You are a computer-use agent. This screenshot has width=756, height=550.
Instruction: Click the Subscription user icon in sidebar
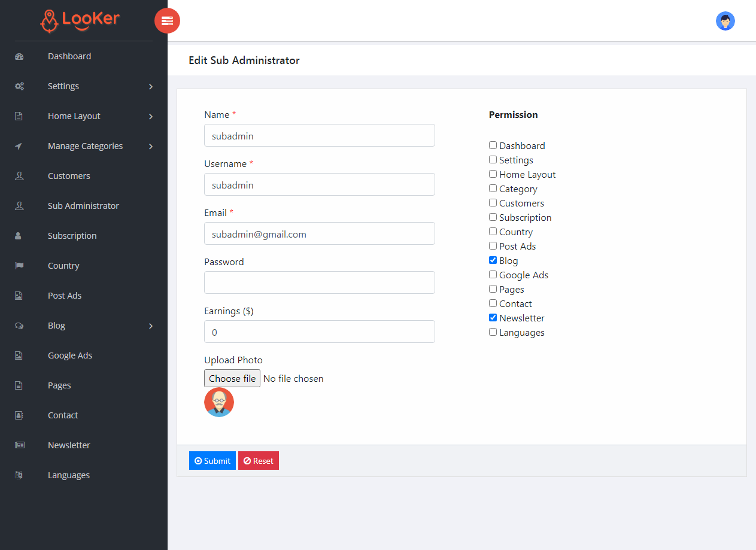(x=18, y=236)
